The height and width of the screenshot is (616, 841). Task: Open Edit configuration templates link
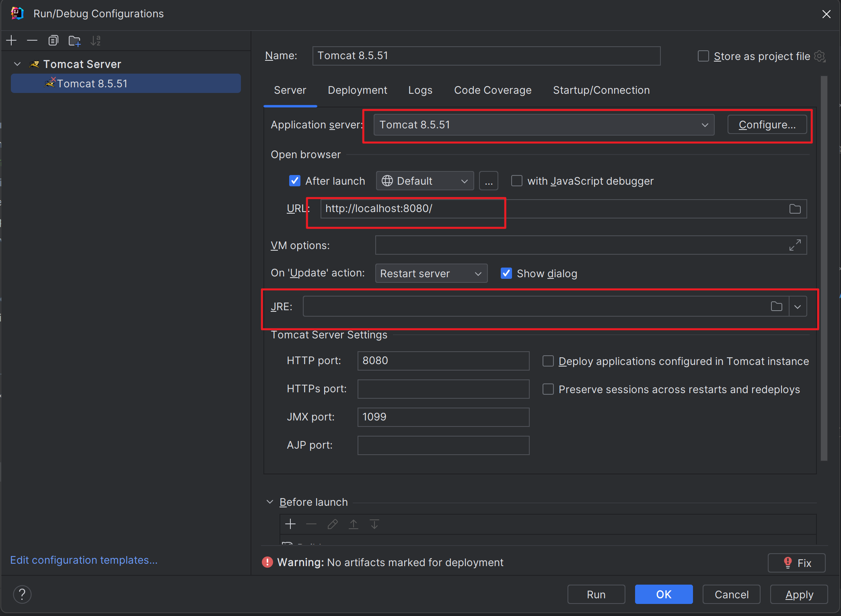(x=84, y=560)
